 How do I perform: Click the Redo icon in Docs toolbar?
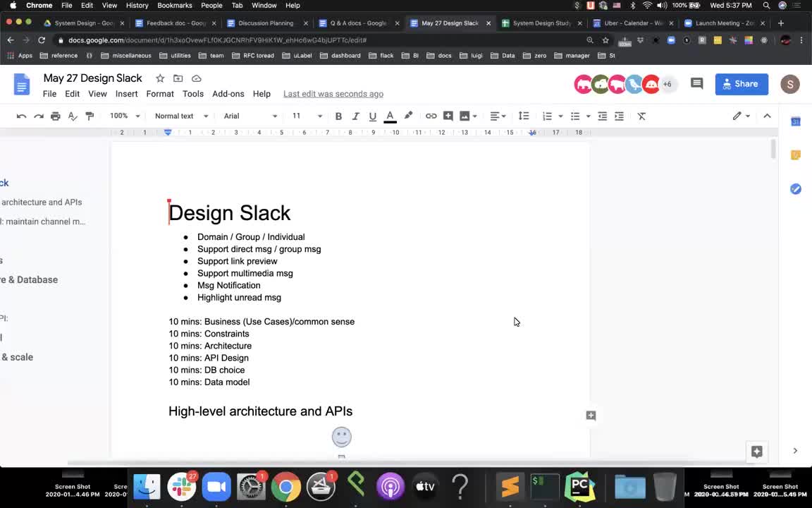coord(38,116)
